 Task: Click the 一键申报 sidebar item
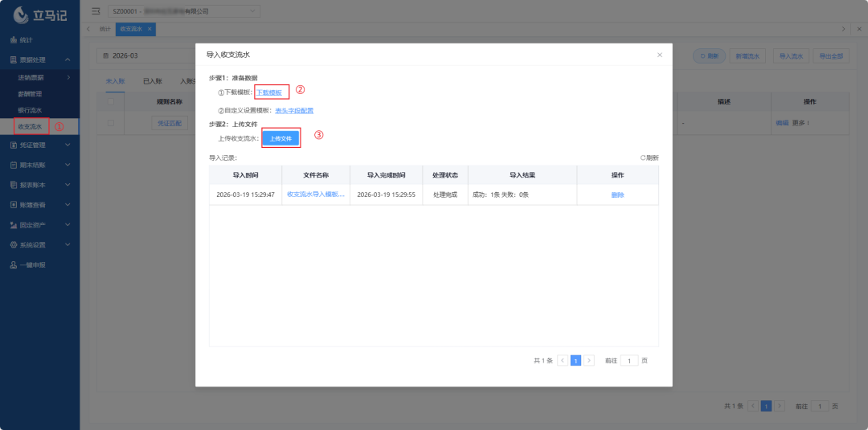pos(31,265)
